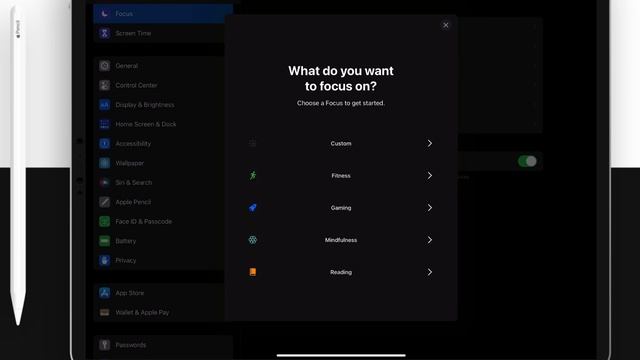Screen dimensions: 640x360
Task: Toggle the green switch behind the dialog
Action: [527, 161]
